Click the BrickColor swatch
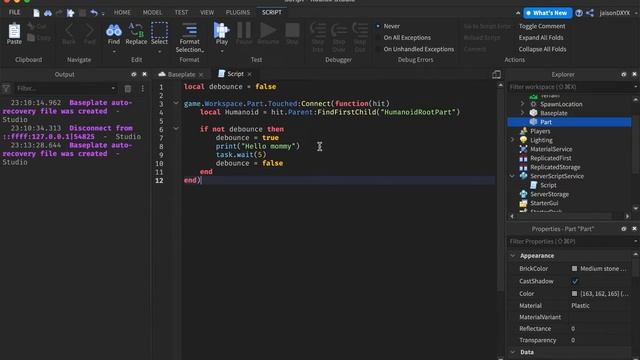The width and height of the screenshot is (640, 360). point(574,269)
